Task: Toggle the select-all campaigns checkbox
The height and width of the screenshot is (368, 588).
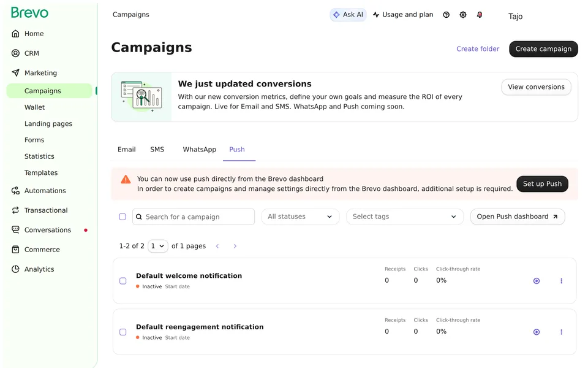Action: (x=123, y=217)
